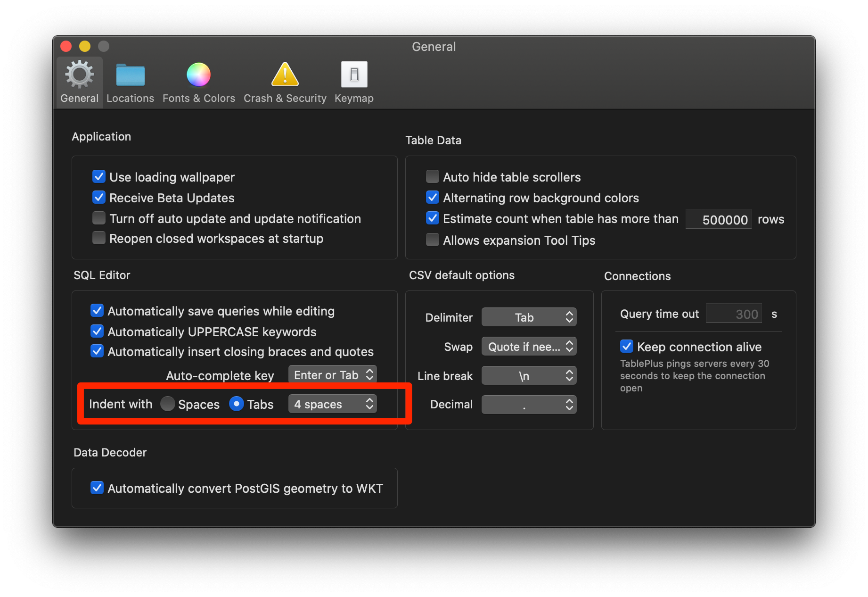Open the indent size "4 spaces" dropdown
868x597 pixels.
(332, 404)
